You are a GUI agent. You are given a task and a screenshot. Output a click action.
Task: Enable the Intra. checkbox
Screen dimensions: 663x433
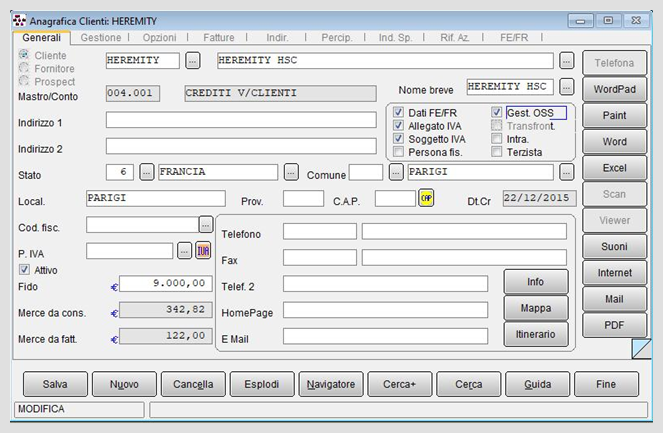pos(496,139)
